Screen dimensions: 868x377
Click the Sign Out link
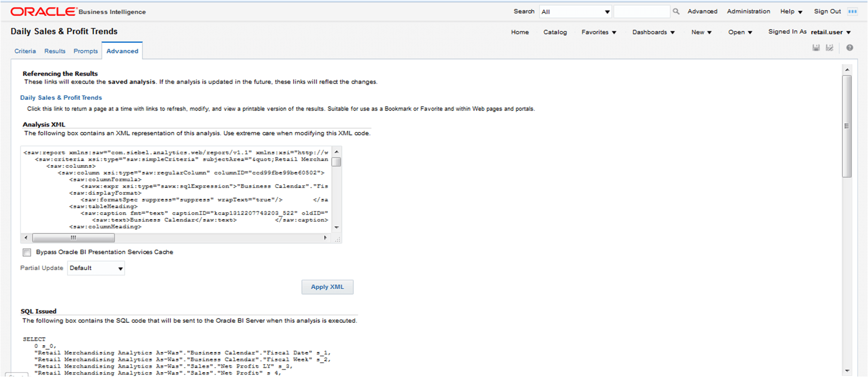[827, 11]
